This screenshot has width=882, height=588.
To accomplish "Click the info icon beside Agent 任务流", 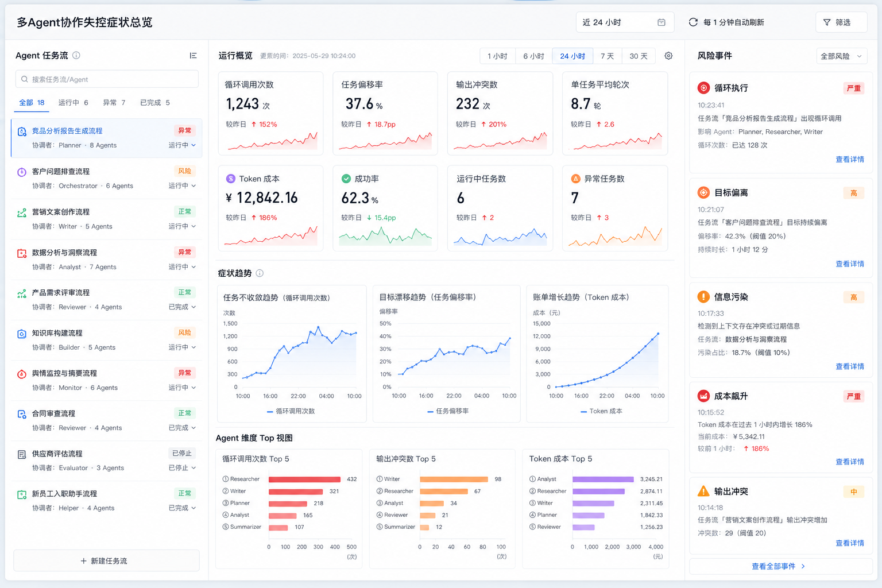I will click(76, 55).
